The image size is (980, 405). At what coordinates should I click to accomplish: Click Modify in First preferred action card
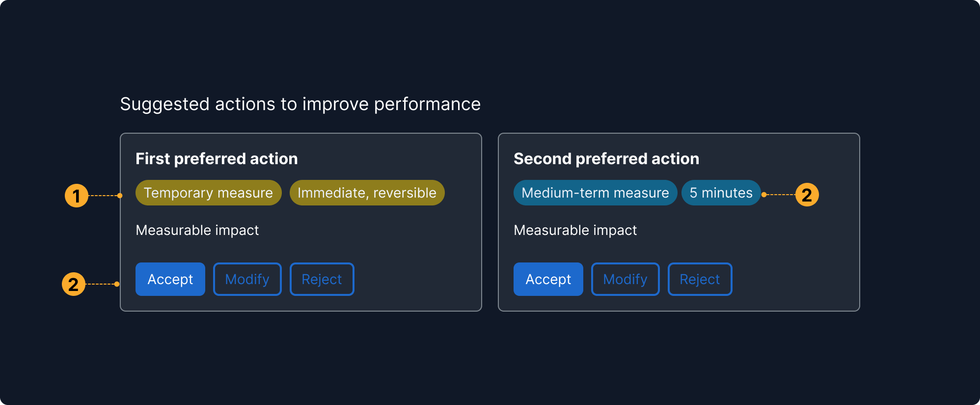pos(247,279)
